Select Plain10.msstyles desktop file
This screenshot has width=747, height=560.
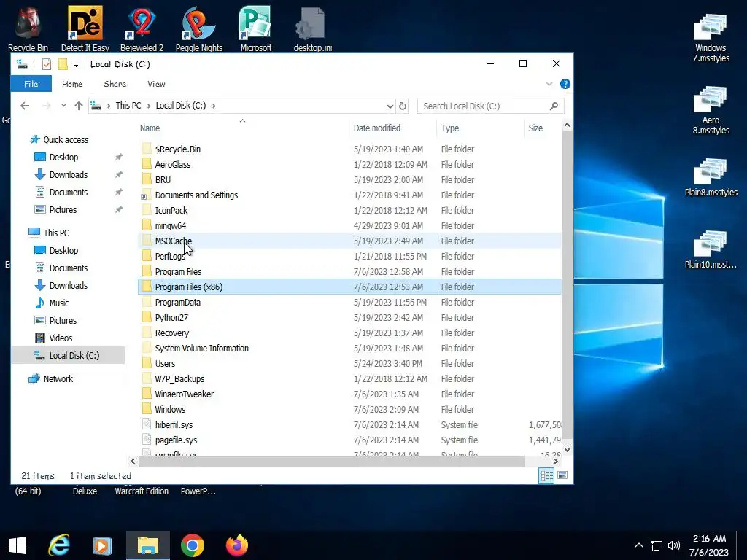click(711, 249)
